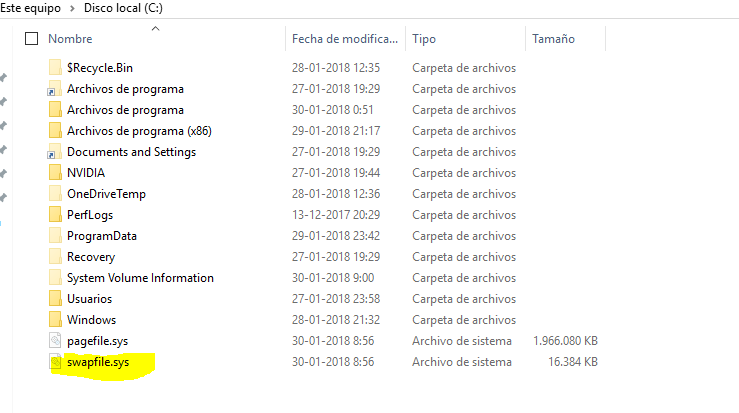
Task: Sort by Fecha de modificación column
Action: pos(344,39)
